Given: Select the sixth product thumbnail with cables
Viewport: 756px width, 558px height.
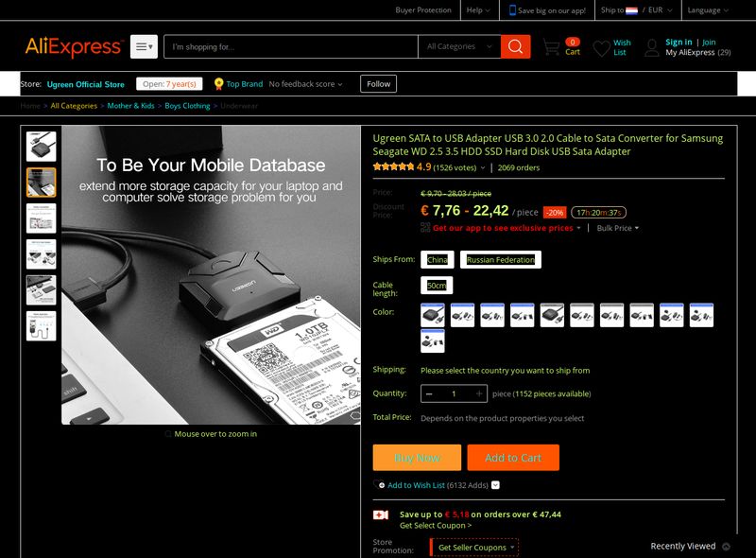Looking at the screenshot, I should (x=41, y=326).
